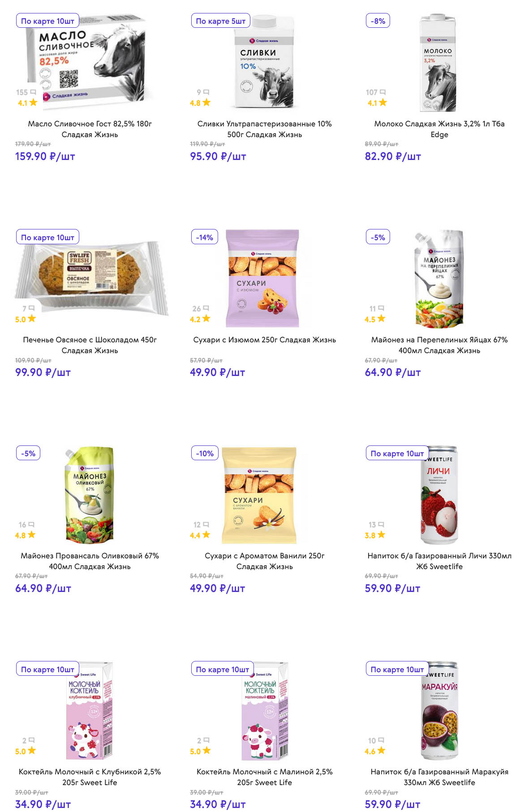The image size is (524, 812).
Task: Click star rating icon for raisin rusks
Action: pos(206,319)
